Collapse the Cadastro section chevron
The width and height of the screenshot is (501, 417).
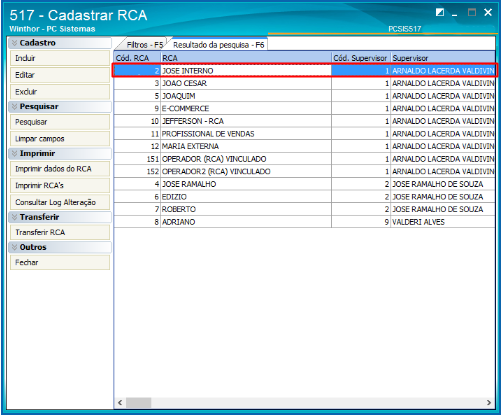[14, 43]
